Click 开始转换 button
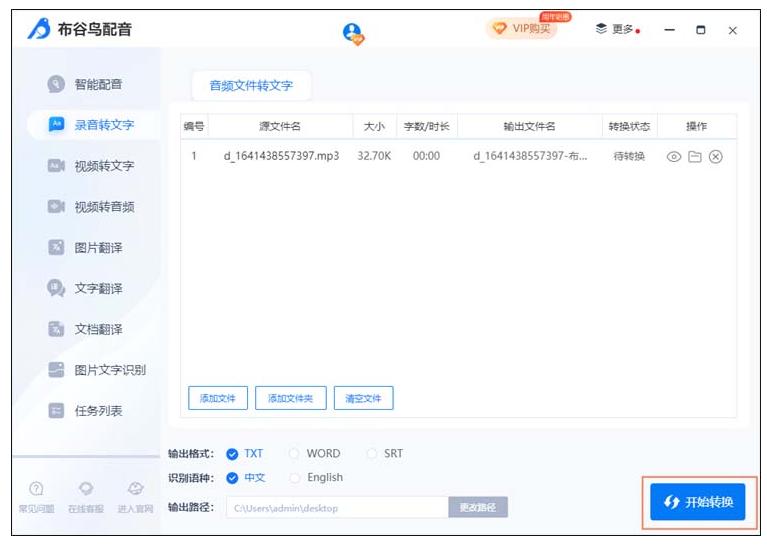This screenshot has width=767, height=547. [698, 502]
